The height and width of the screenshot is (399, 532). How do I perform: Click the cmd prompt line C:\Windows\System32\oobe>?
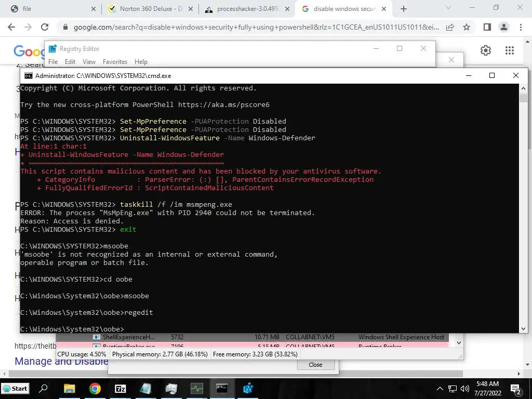pyautogui.click(x=72, y=329)
